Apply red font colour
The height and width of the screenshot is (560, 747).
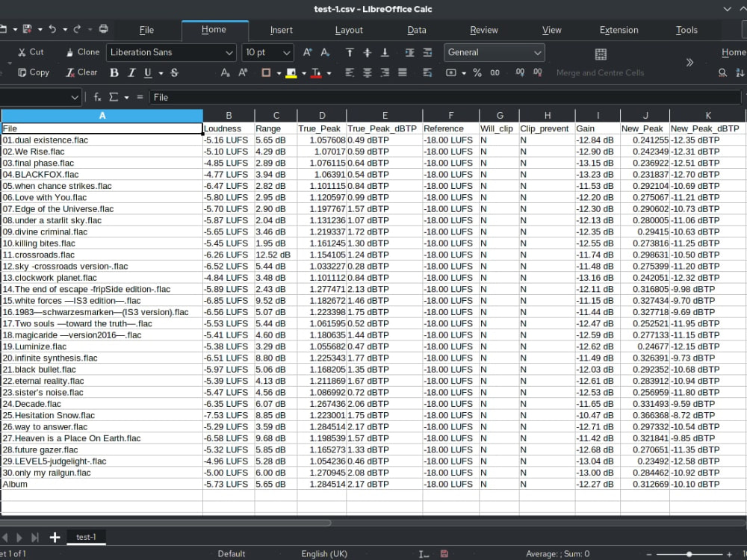316,73
